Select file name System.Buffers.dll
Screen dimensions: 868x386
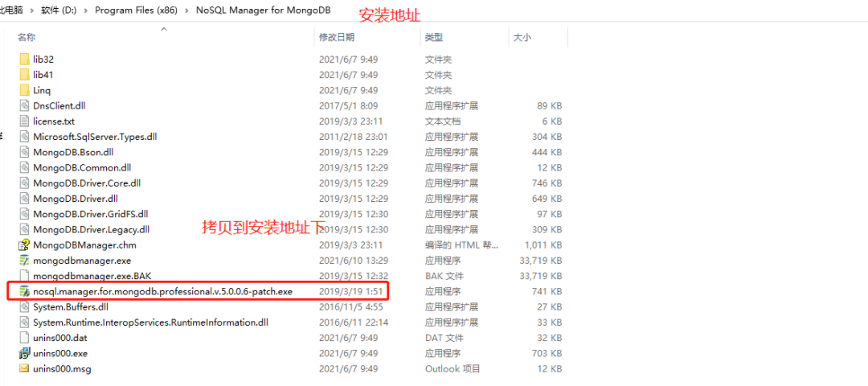tap(71, 307)
